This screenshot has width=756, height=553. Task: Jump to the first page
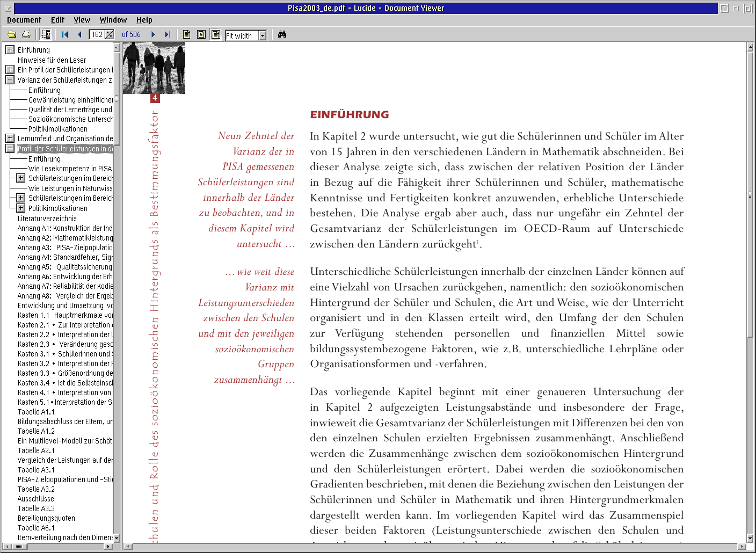click(65, 34)
